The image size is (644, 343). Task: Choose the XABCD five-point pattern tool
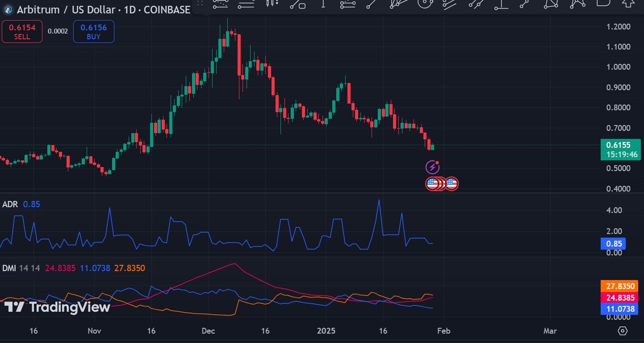point(578,4)
